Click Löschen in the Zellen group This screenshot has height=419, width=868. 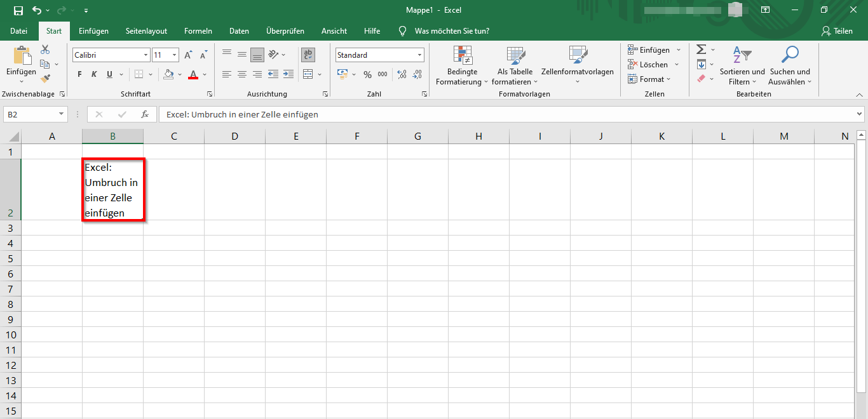(x=654, y=64)
